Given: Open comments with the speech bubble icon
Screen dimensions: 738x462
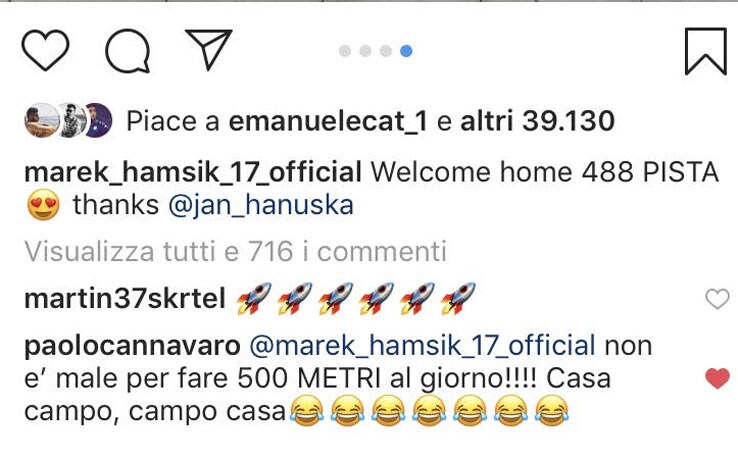Looking at the screenshot, I should tap(128, 51).
